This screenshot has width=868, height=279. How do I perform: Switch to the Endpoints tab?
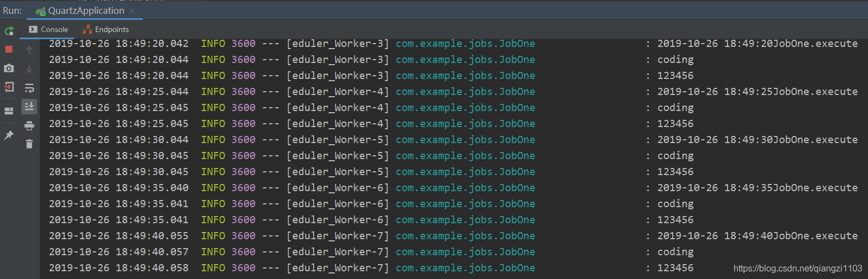(x=106, y=29)
